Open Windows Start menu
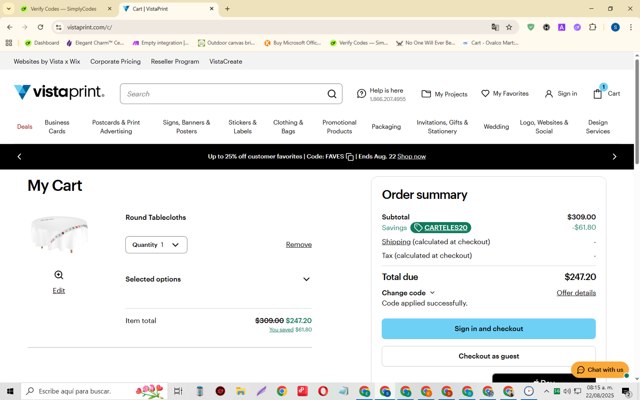The image size is (640, 400). click(x=10, y=391)
